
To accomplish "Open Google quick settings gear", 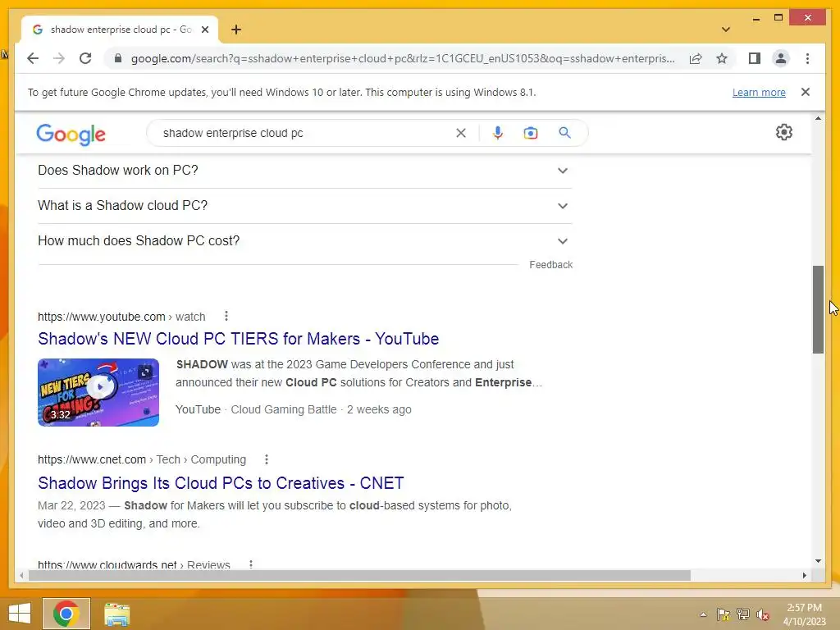I will pos(783,132).
